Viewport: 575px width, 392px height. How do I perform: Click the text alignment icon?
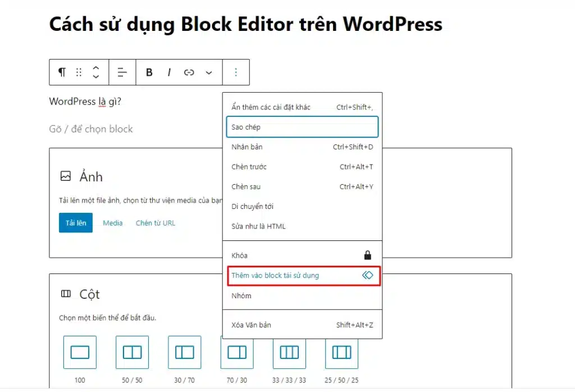[x=122, y=72]
